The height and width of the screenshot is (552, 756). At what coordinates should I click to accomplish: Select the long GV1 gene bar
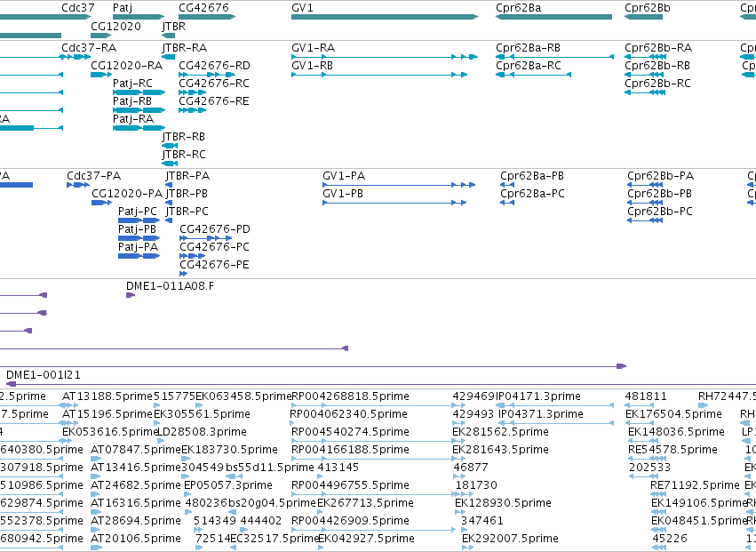(x=385, y=17)
